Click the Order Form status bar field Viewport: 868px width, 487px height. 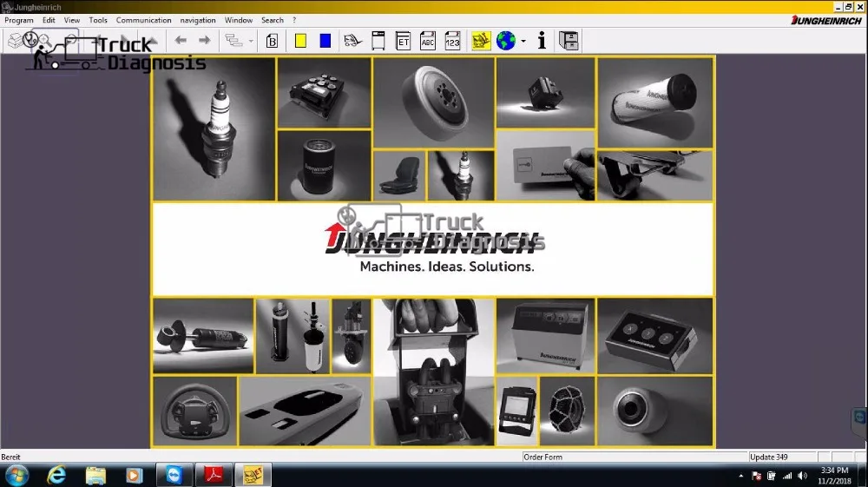tap(635, 457)
